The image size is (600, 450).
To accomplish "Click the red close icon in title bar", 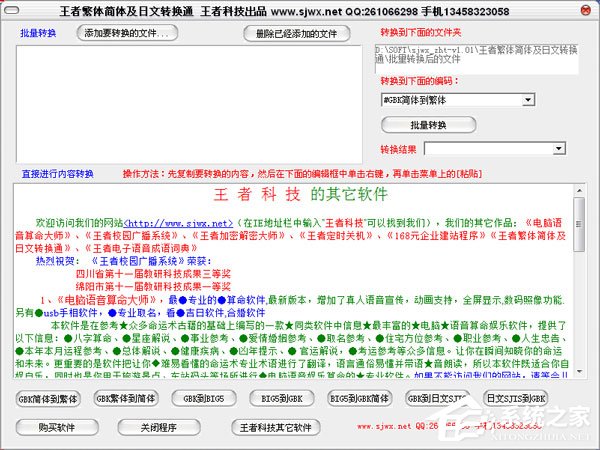I will point(585,10).
